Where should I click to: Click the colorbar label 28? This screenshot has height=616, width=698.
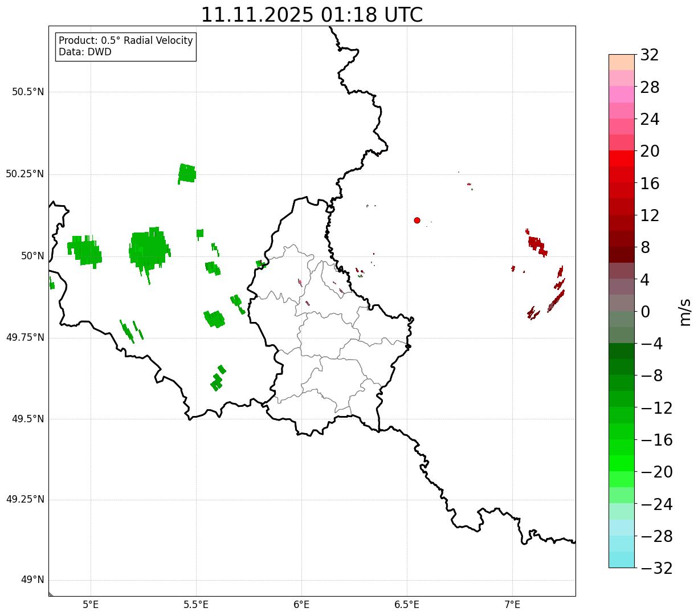pos(650,87)
